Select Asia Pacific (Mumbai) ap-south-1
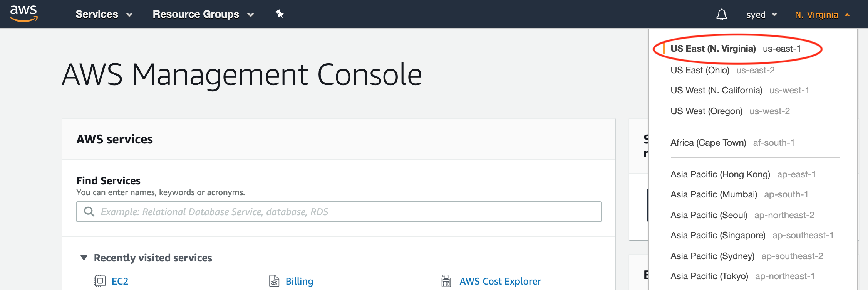Viewport: 868px width, 290px height. pos(739,194)
